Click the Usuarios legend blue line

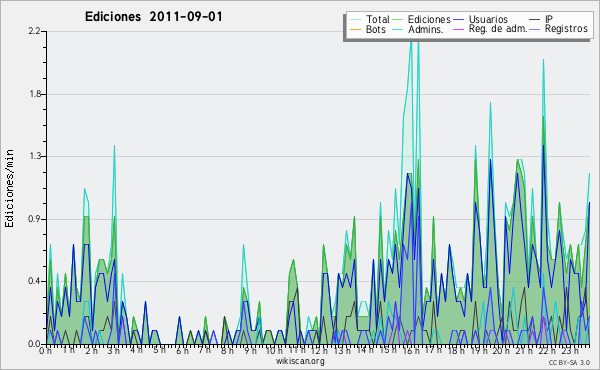pos(458,20)
